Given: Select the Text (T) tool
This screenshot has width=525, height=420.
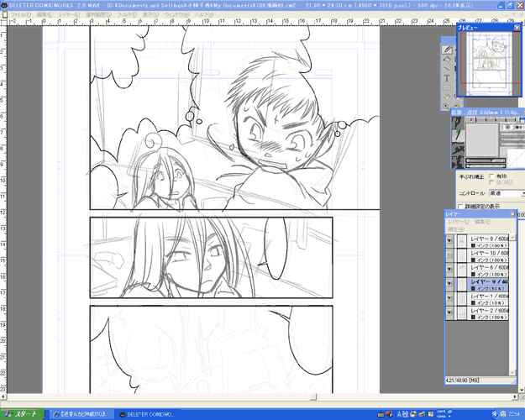Looking at the screenshot, I should (447, 78).
